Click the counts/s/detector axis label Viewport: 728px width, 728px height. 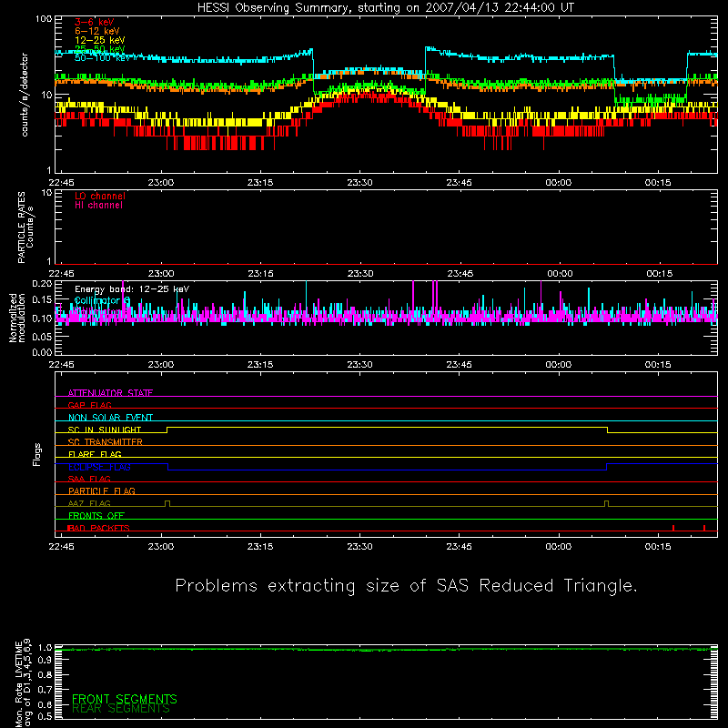click(x=25, y=95)
